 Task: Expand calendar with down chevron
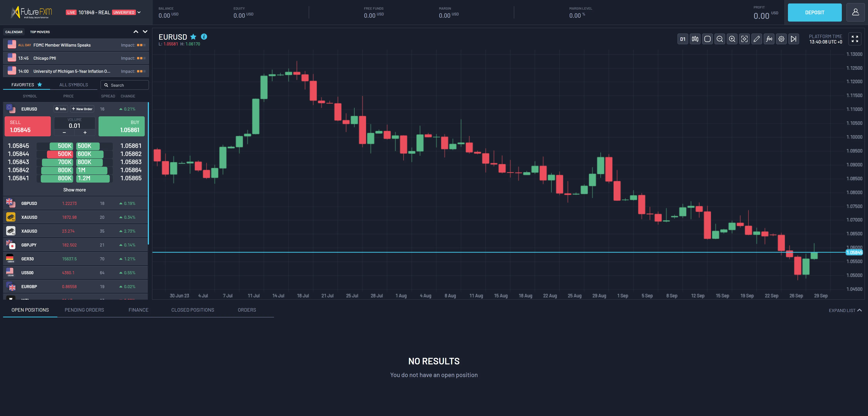[x=145, y=32]
